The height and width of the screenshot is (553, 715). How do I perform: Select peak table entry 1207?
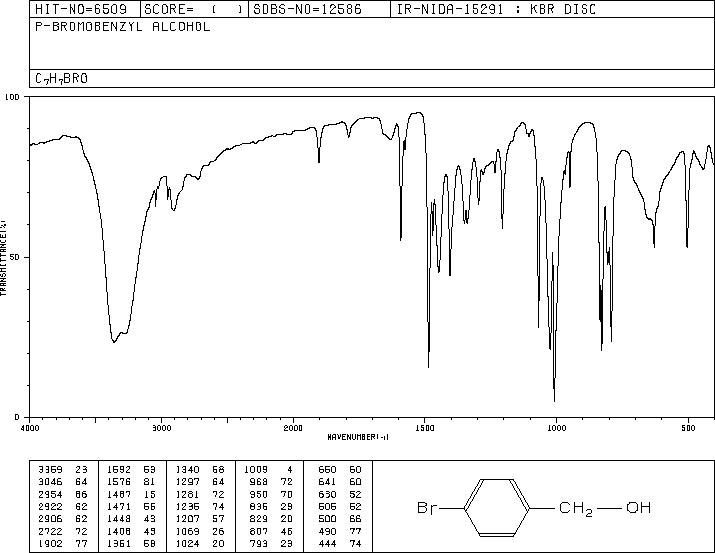point(187,519)
